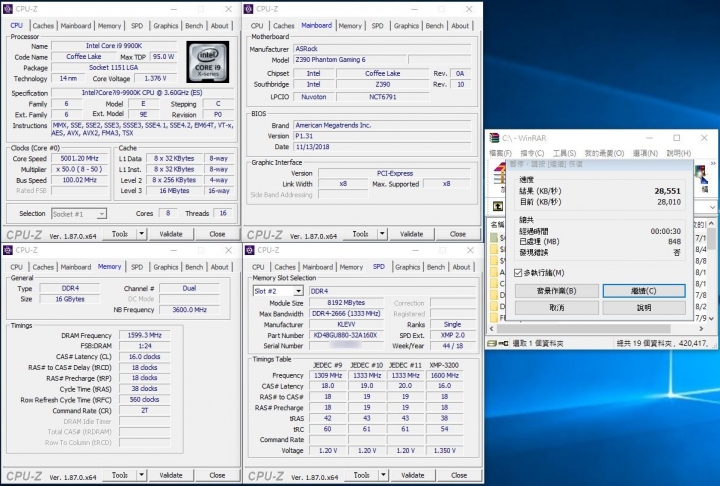Switch to the Memory tab in the SPD window
The image size is (720, 486).
(351, 267)
